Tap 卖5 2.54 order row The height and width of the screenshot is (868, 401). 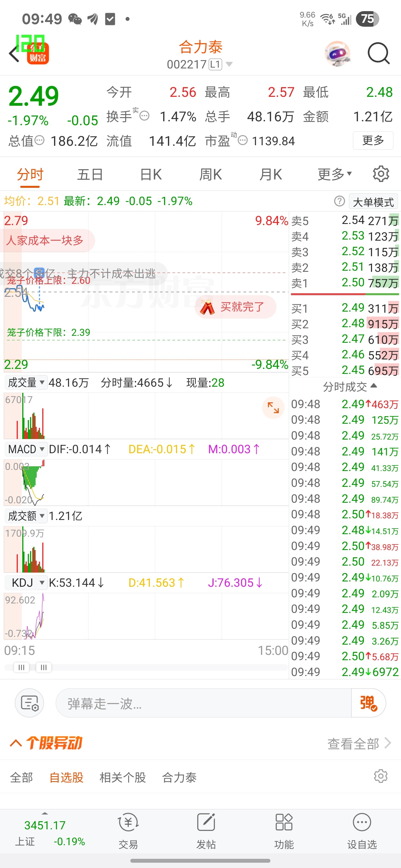(x=345, y=220)
